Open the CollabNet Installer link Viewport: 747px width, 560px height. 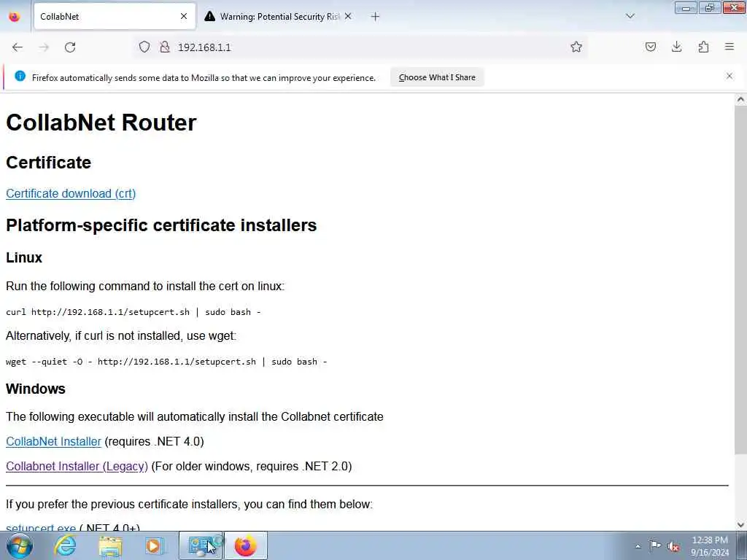click(53, 441)
